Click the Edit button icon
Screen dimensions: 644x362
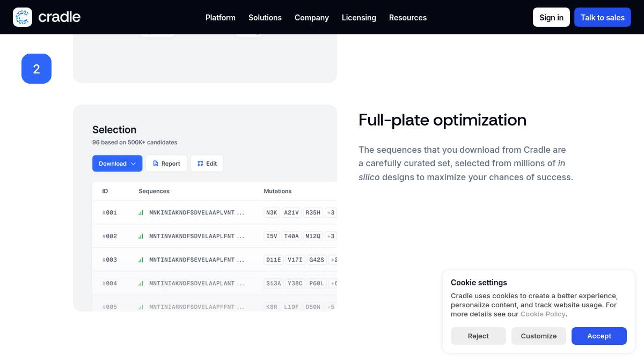click(200, 164)
